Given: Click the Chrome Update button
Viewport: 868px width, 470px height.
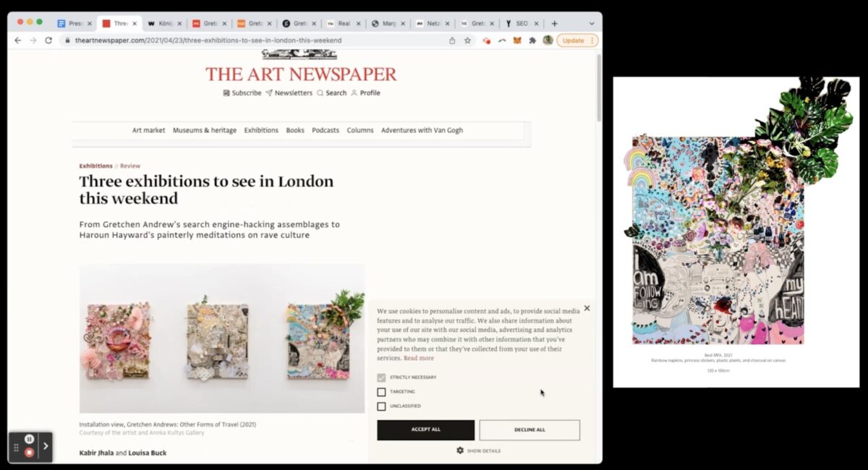Looking at the screenshot, I should click(x=577, y=40).
